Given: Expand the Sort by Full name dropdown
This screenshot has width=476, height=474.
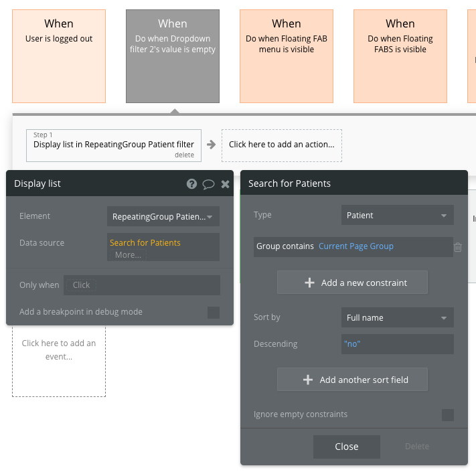Looking at the screenshot, I should coord(397,318).
